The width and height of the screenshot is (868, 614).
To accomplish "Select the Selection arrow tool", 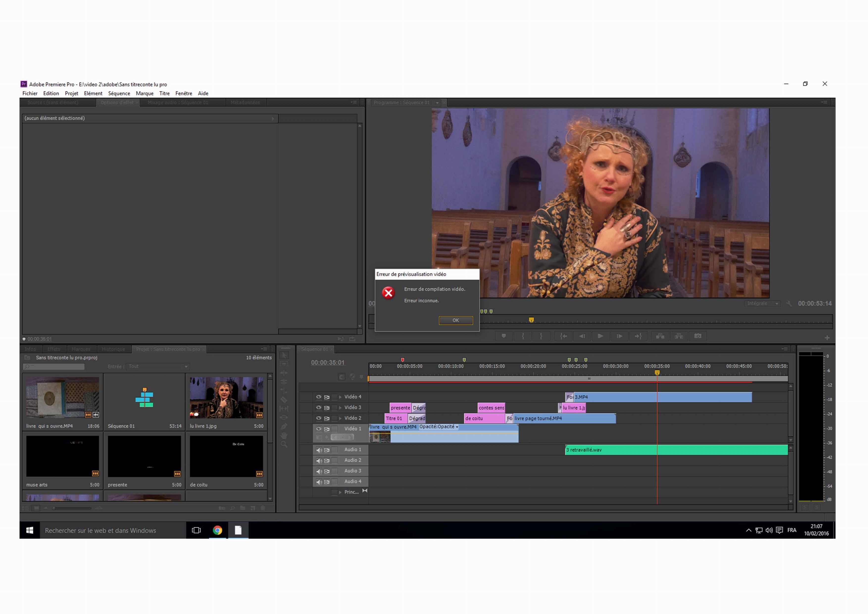I will 284,355.
